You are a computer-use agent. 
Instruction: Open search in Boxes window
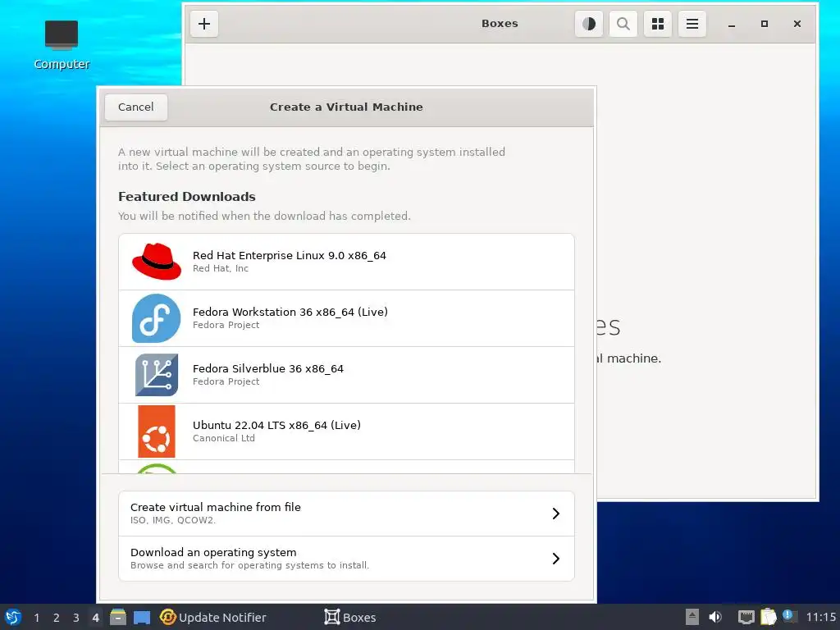(623, 24)
